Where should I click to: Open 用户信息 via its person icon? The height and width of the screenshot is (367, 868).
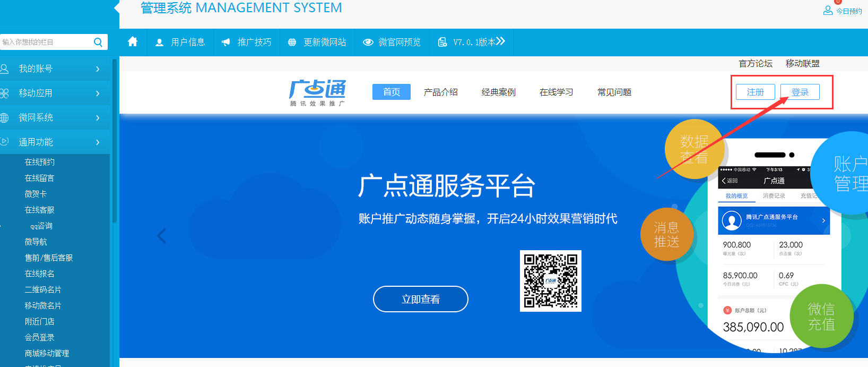point(159,42)
